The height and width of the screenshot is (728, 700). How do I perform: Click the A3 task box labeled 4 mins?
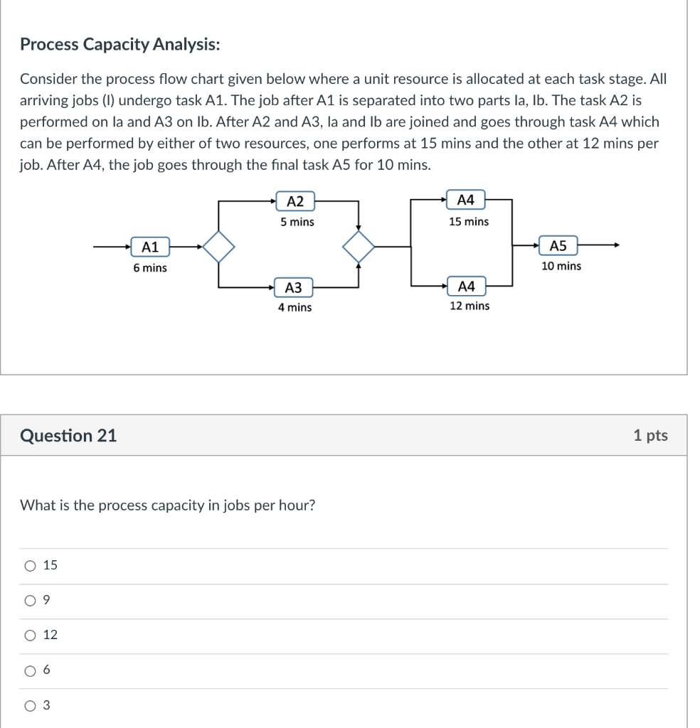click(294, 287)
